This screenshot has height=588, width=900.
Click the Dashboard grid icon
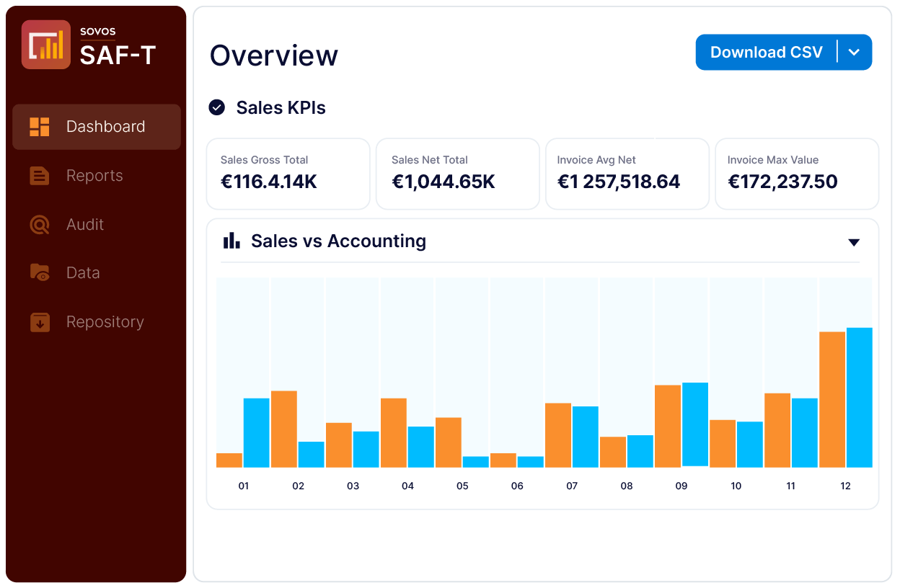pyautogui.click(x=40, y=127)
